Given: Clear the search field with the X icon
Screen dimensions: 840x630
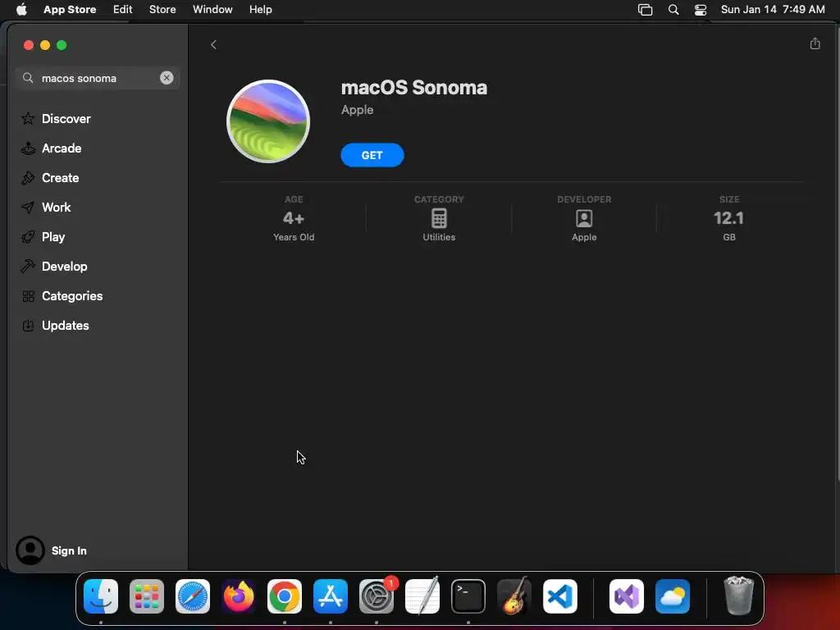Looking at the screenshot, I should (167, 78).
